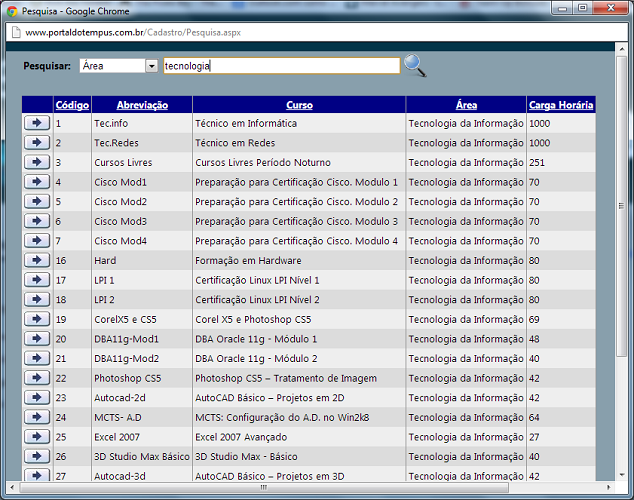Click the horizontal scrollbar right arrow
Viewport: 634px width, 500px height.
pyautogui.click(x=609, y=487)
